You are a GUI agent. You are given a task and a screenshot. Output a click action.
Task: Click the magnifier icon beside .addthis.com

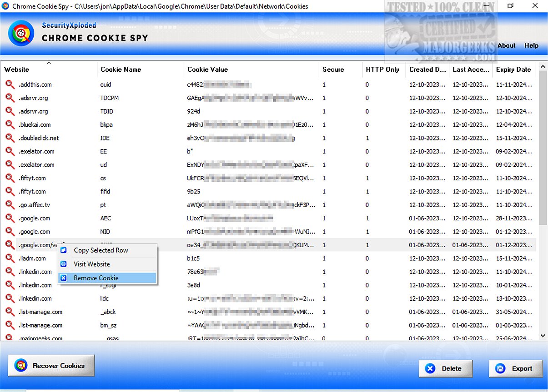[x=10, y=84]
